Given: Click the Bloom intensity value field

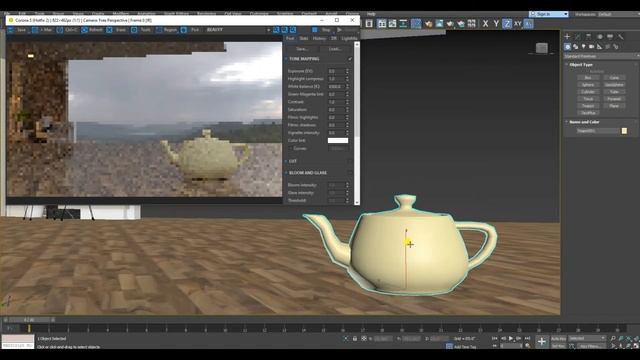Looking at the screenshot, I should pyautogui.click(x=336, y=185).
